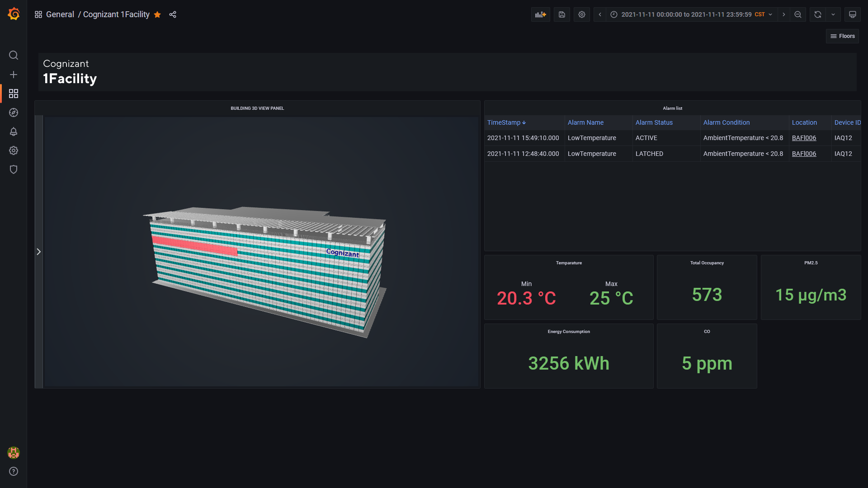Open Server Admin shield icon

pyautogui.click(x=13, y=169)
